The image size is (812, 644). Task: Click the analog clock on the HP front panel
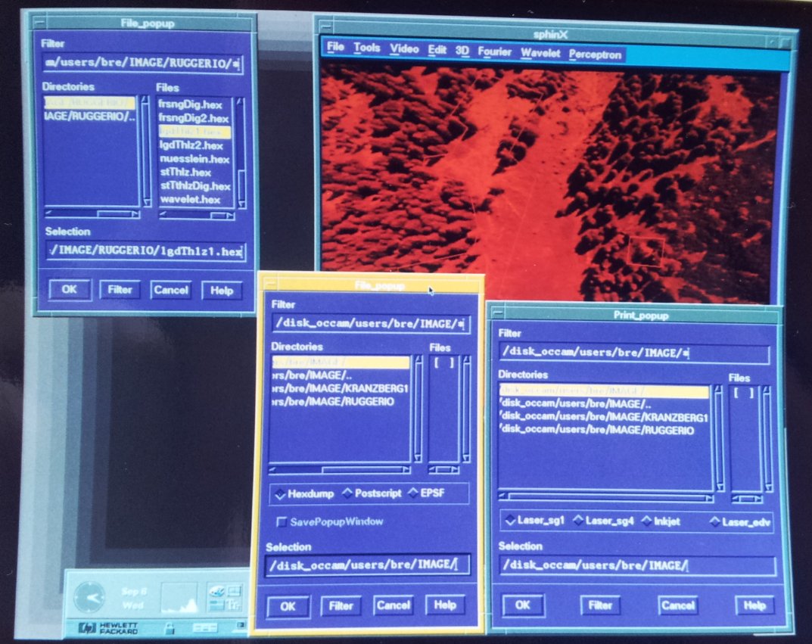pos(90,596)
